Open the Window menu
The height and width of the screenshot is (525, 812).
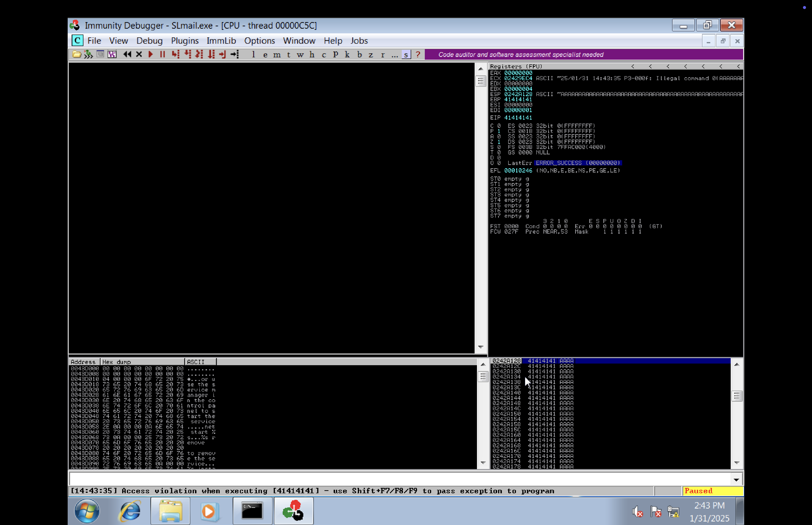tap(299, 41)
